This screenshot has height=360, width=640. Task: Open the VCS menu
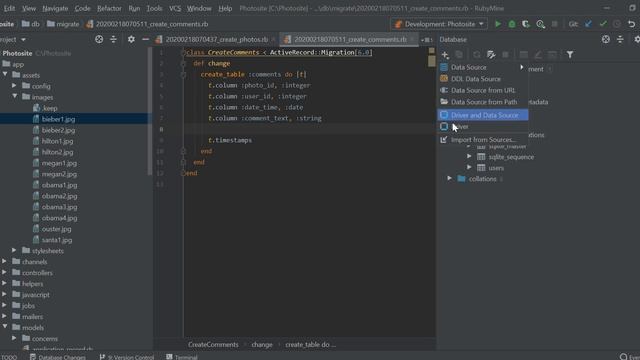point(175,8)
